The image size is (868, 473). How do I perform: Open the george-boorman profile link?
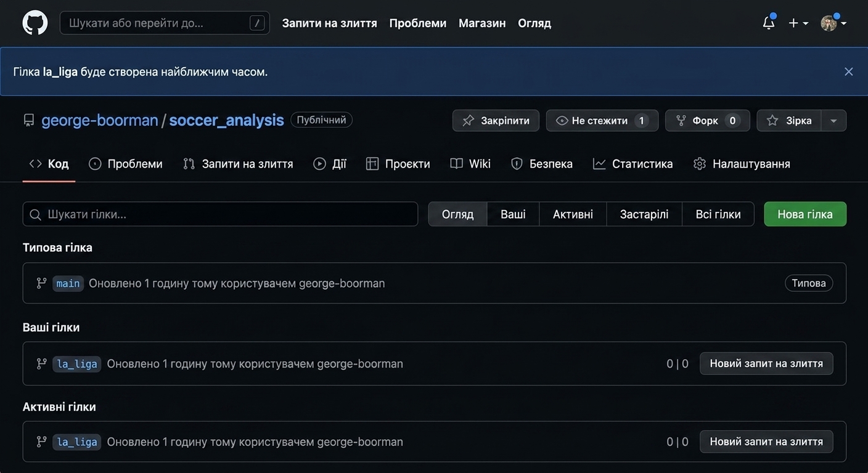100,120
